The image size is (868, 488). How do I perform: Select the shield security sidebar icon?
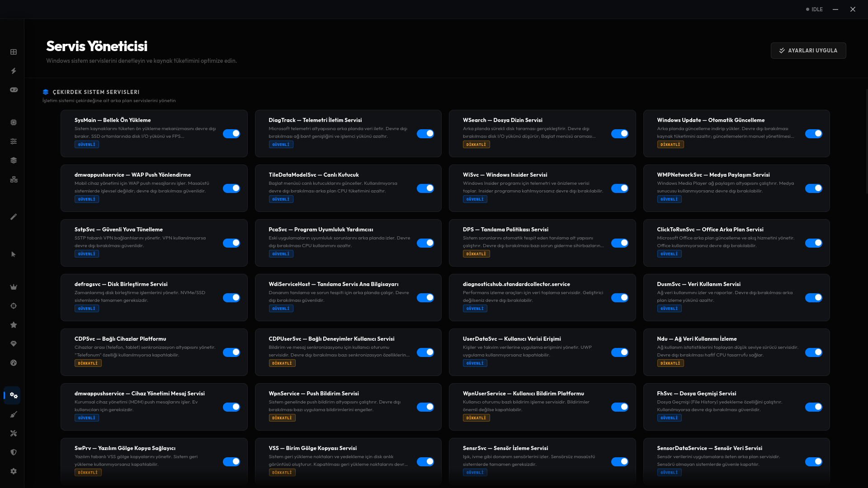(14, 452)
